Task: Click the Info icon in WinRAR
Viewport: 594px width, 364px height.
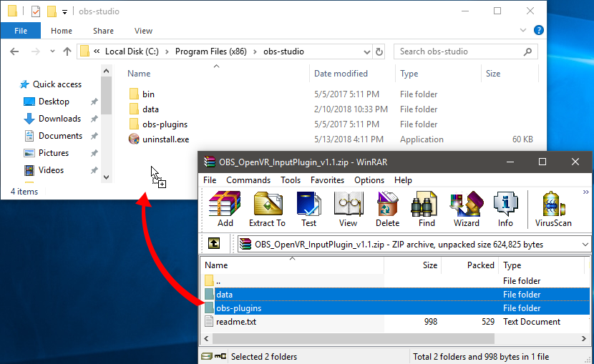Action: (x=505, y=209)
